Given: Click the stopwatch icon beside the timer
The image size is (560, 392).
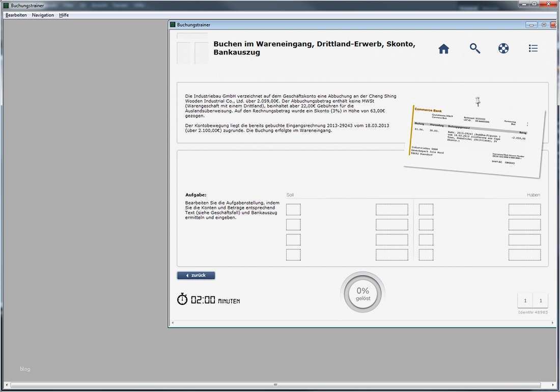Looking at the screenshot, I should coord(182,299).
